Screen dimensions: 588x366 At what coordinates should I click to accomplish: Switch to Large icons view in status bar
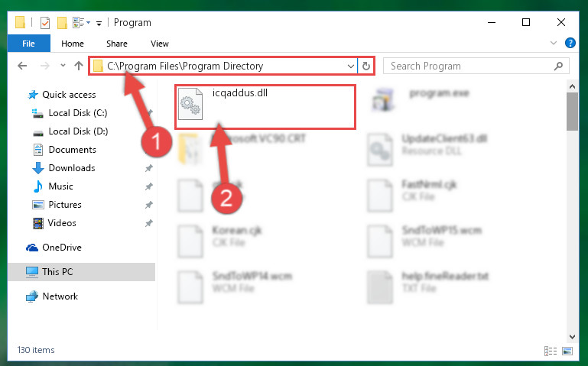point(567,351)
